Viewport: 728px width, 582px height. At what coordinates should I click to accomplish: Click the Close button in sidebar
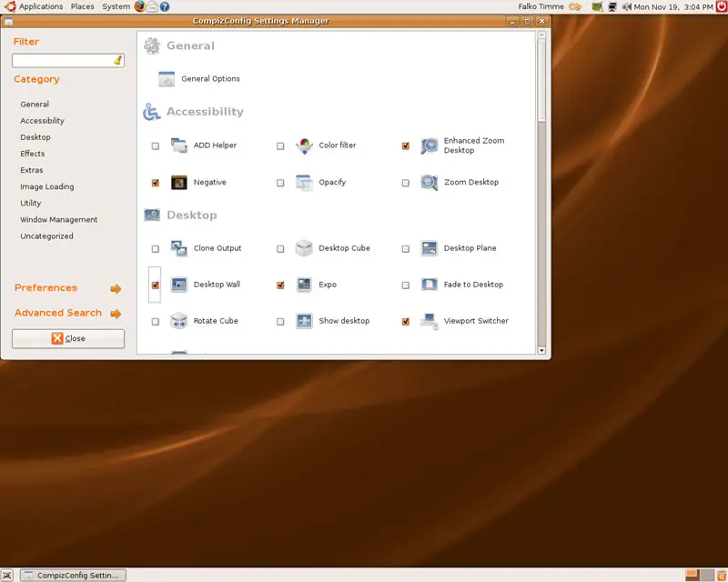(x=68, y=339)
